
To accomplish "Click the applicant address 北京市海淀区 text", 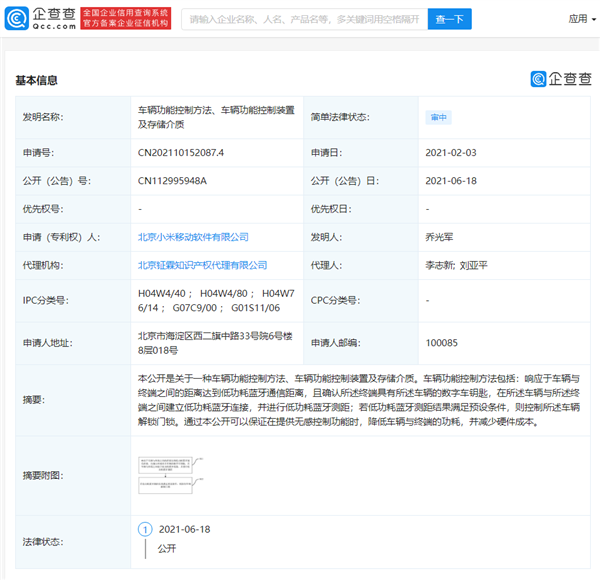I will [x=215, y=343].
